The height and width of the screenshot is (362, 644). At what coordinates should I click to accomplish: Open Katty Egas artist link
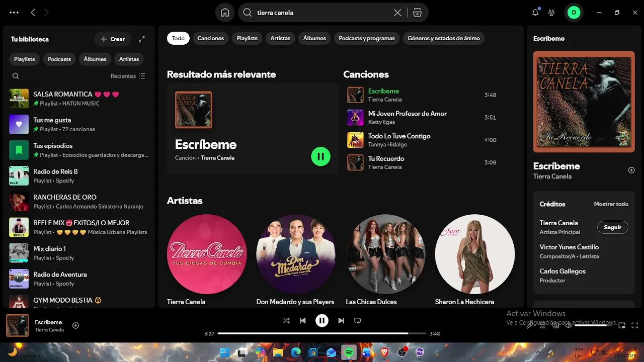(x=381, y=122)
